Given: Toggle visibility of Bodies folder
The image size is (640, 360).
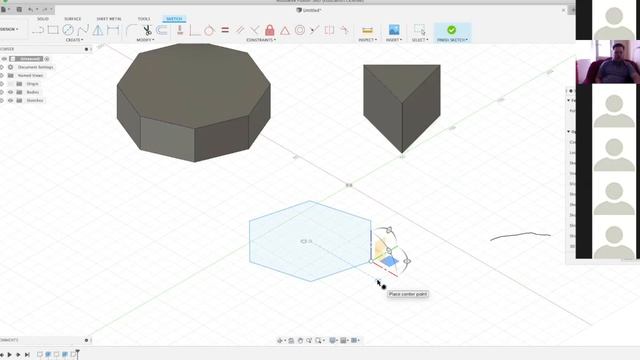Looking at the screenshot, I should (x=11, y=92).
